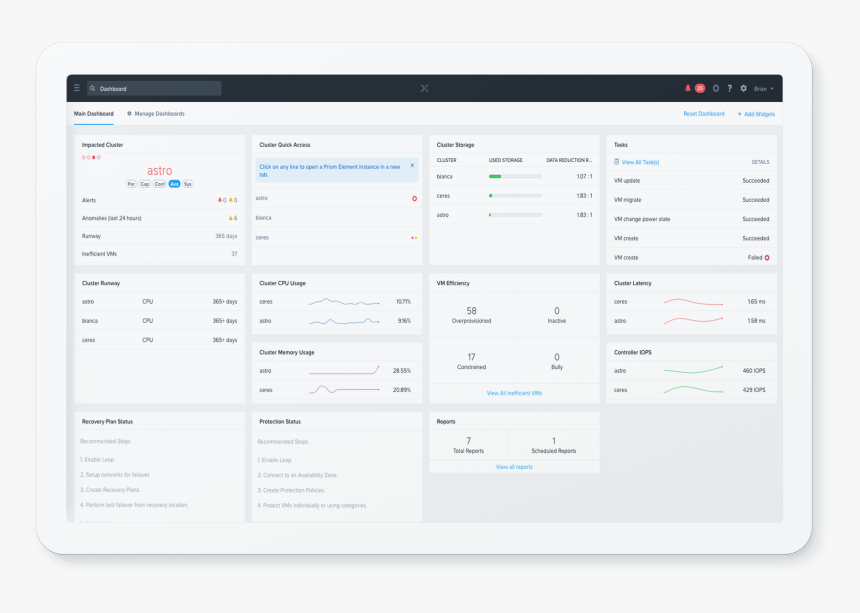
Task: Click the 1.65 ms latency value for ceres
Action: click(x=756, y=302)
